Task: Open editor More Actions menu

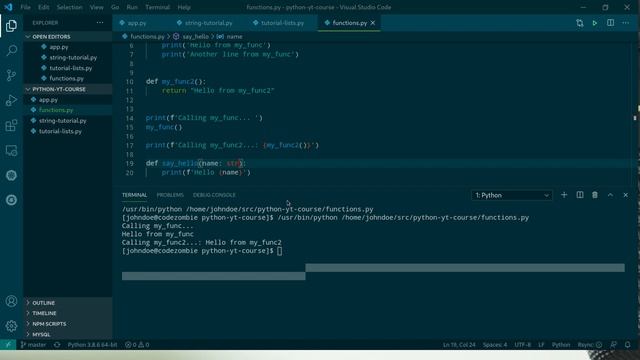Action: click(626, 23)
